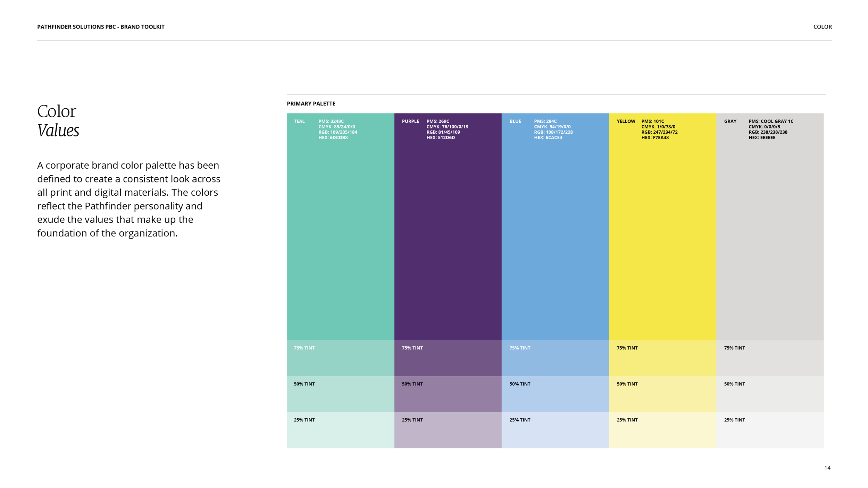Click the Blue 25% tint swatch

(x=556, y=430)
